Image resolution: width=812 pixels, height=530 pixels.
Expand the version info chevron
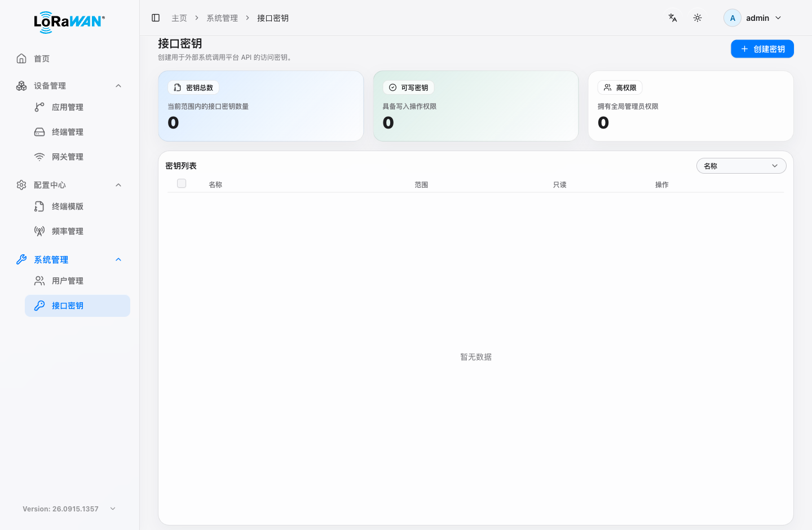point(113,509)
